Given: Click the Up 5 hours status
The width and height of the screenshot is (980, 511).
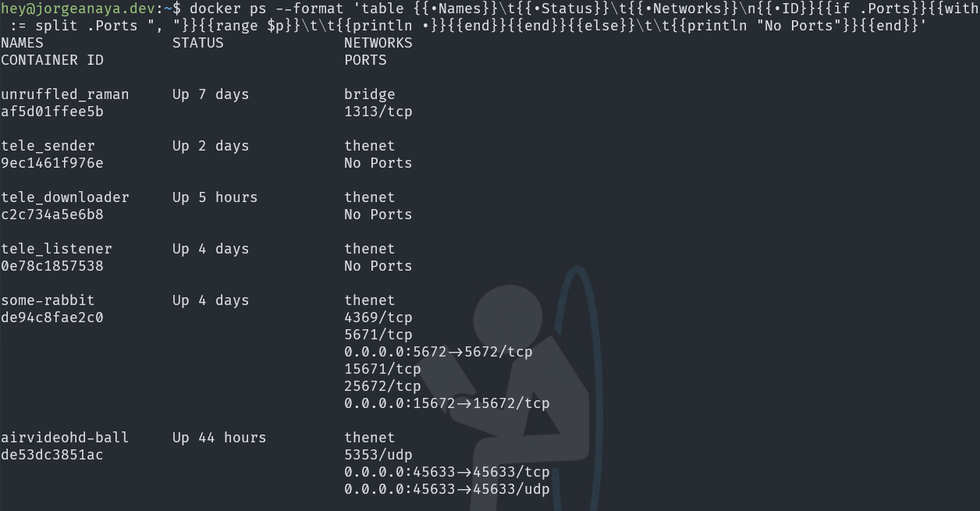Looking at the screenshot, I should 215,197.
